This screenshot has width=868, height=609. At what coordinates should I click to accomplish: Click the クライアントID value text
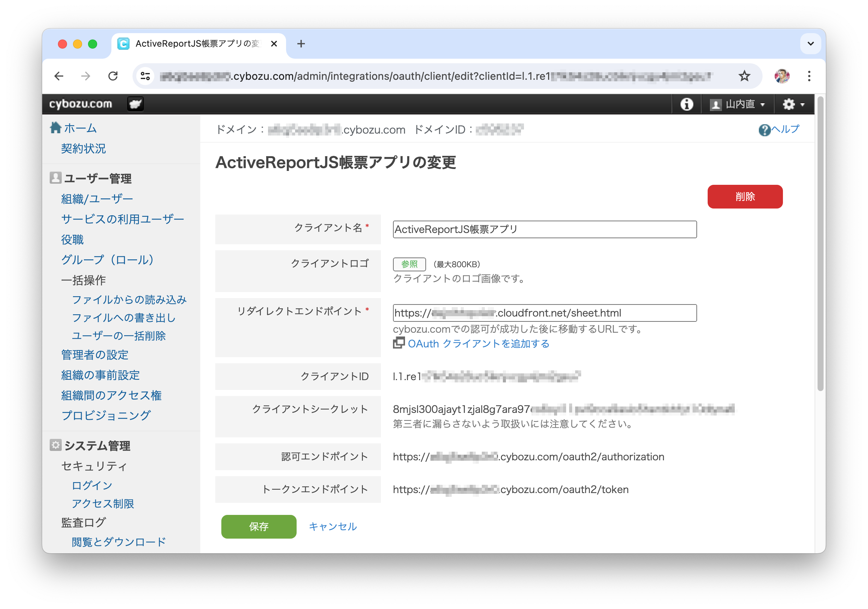487,376
